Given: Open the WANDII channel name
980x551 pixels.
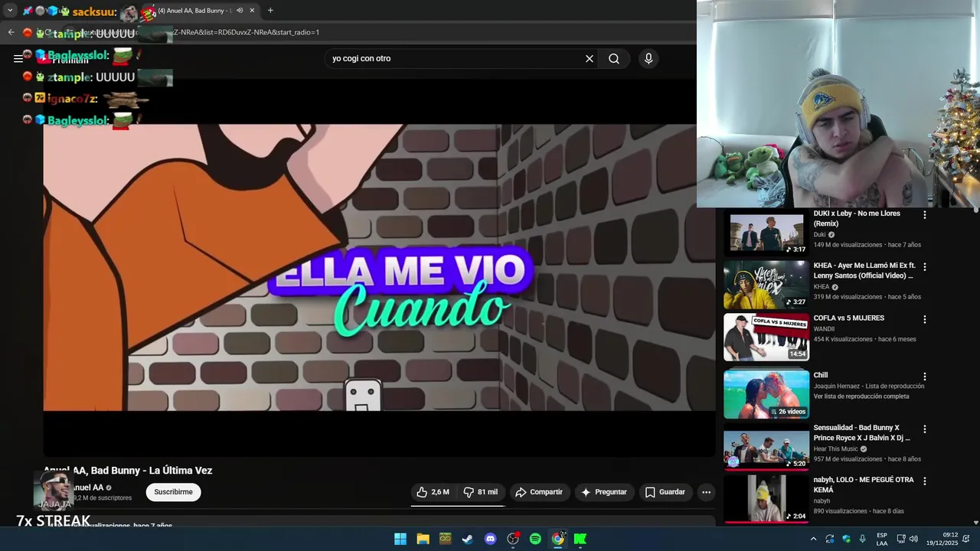Looking at the screenshot, I should point(824,329).
